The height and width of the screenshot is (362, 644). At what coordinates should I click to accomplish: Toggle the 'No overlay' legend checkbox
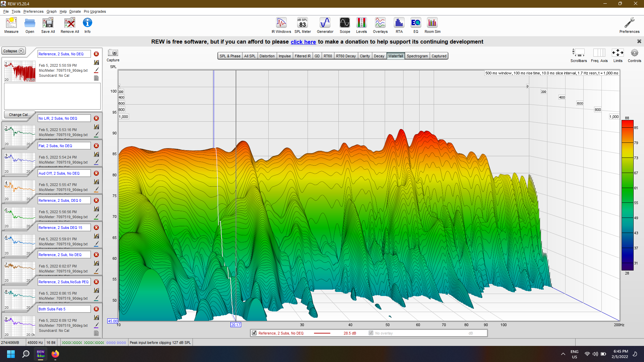coord(371,333)
